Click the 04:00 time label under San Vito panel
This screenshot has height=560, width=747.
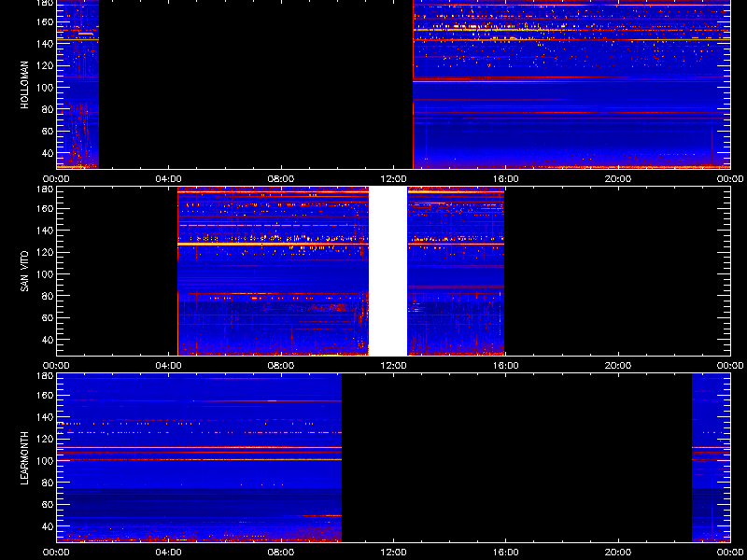[169, 366]
